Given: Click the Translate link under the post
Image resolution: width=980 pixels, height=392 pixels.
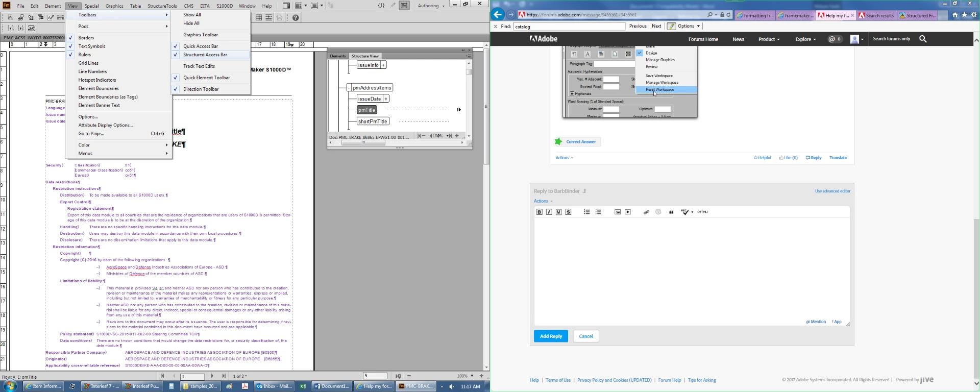Looking at the screenshot, I should click(838, 158).
